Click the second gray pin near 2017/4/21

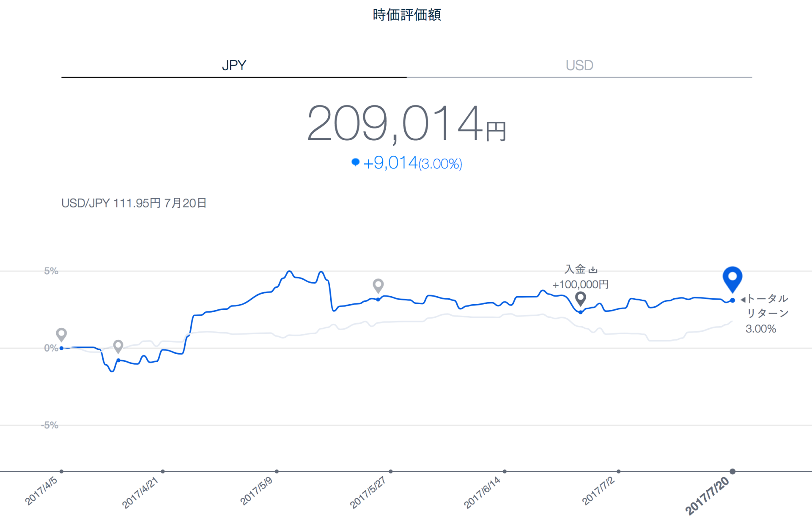point(118,346)
